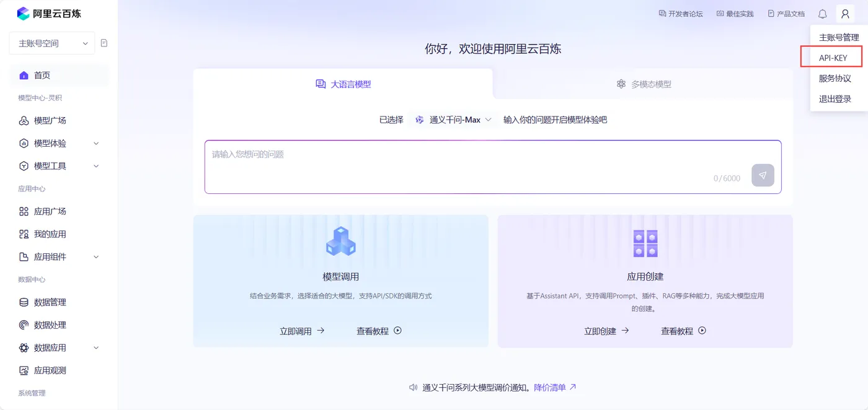
Task: Switch to the 多模态模型 tab
Action: [x=644, y=84]
